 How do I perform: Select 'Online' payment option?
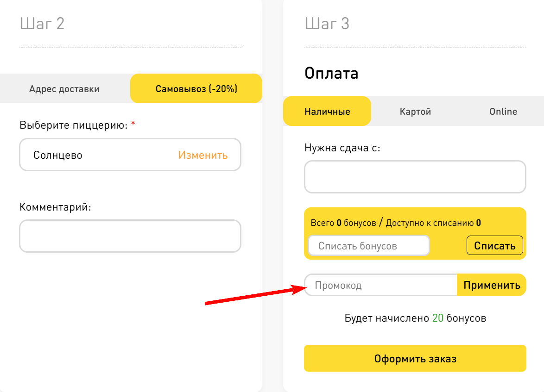click(x=503, y=111)
